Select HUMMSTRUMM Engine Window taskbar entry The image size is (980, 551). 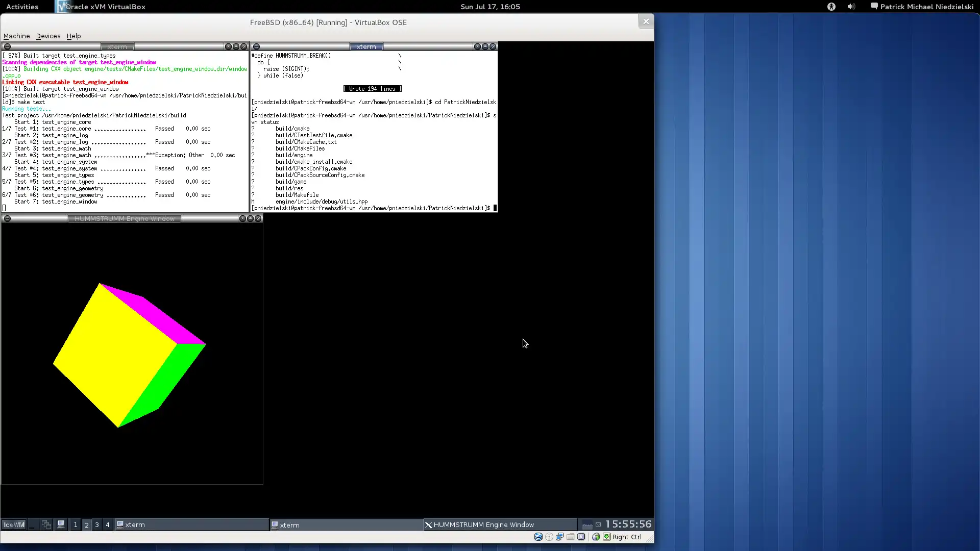click(483, 524)
